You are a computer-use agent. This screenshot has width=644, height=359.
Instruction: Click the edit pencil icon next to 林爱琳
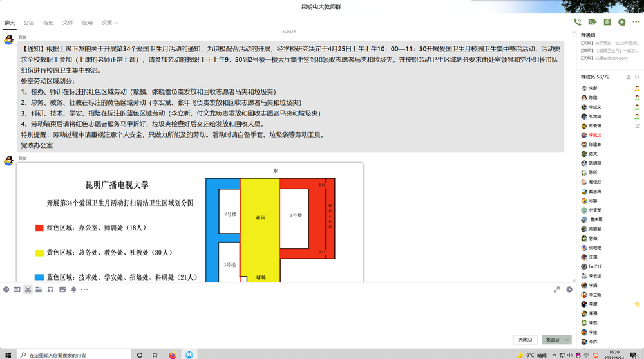638,126
